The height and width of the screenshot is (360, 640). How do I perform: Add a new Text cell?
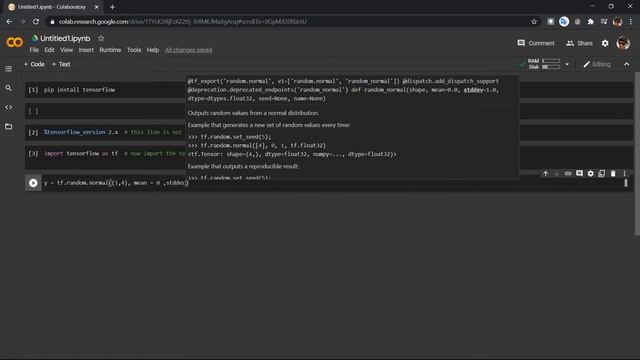pyautogui.click(x=61, y=64)
